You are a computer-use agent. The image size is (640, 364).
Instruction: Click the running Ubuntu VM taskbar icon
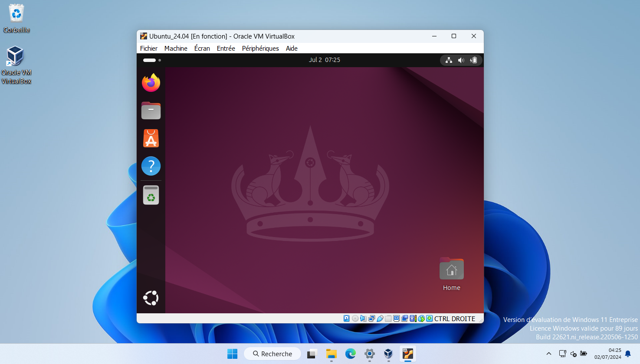point(408,354)
